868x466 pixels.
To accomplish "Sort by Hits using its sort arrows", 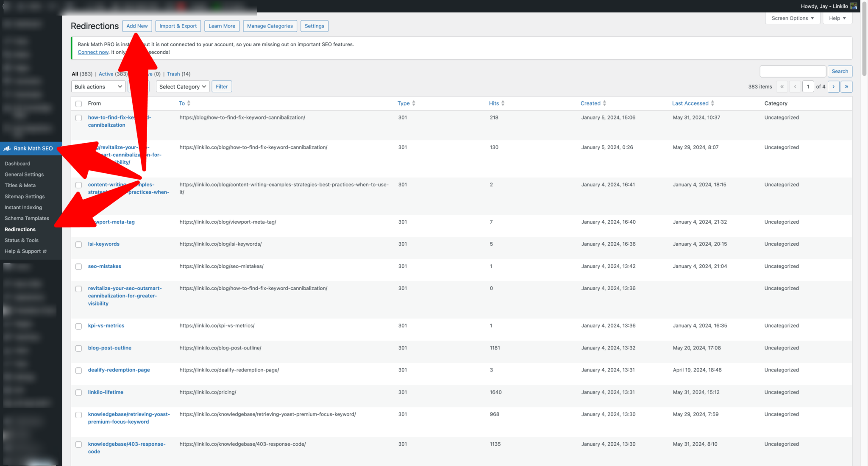I will pyautogui.click(x=503, y=103).
